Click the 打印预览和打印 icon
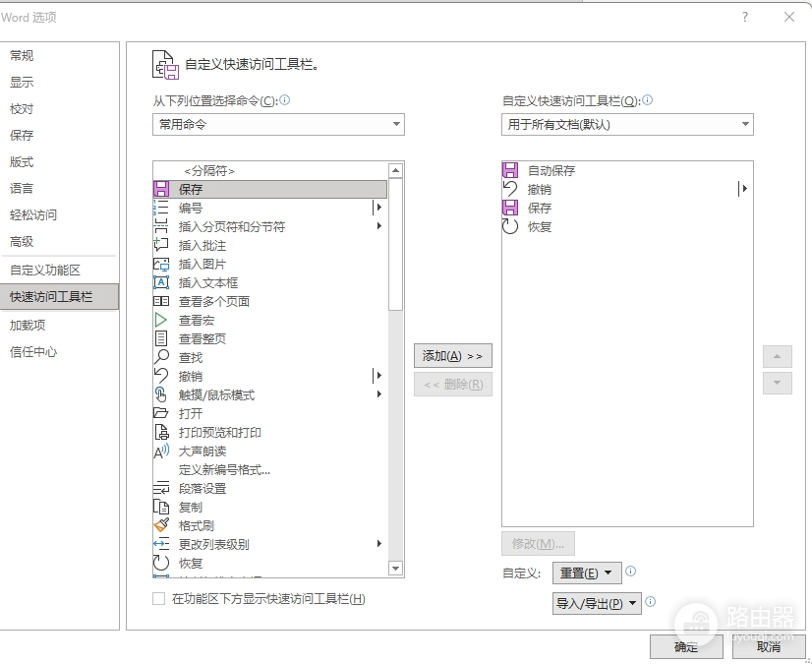 [x=161, y=432]
